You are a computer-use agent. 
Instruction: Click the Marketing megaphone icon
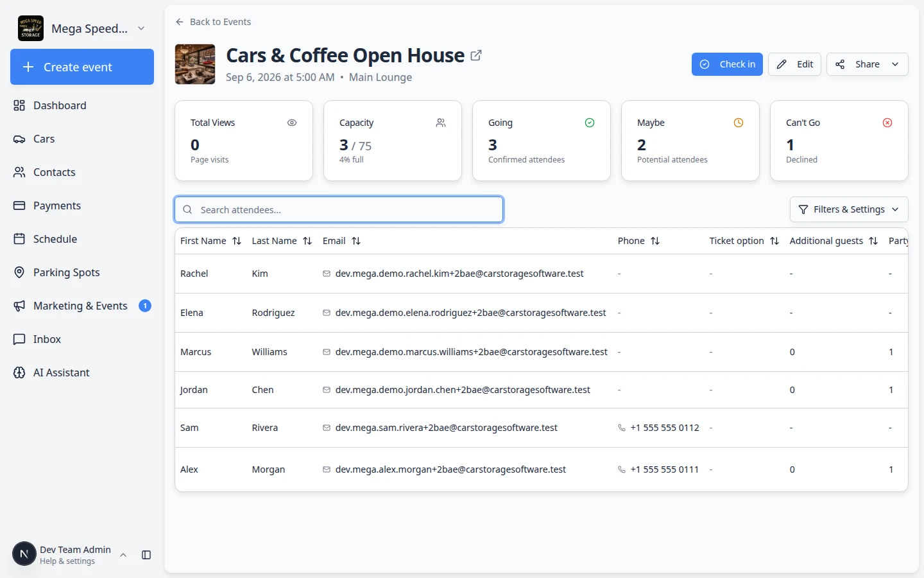(x=19, y=306)
